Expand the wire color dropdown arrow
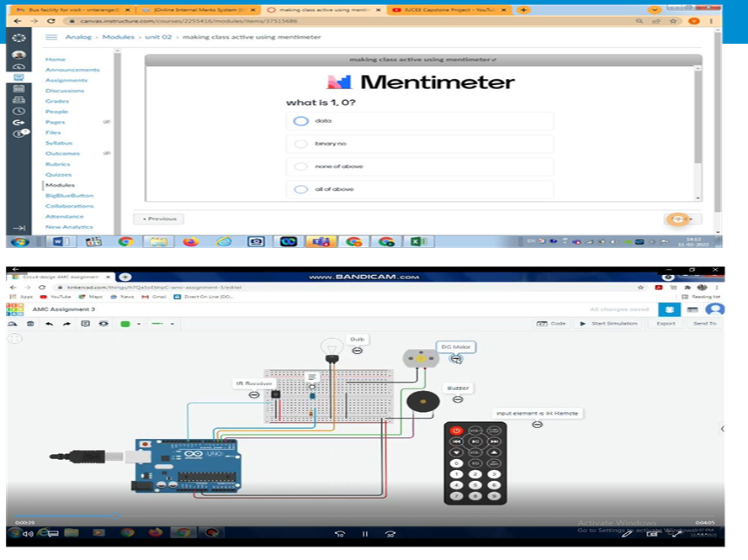Image resolution: width=748 pixels, height=560 pixels. [139, 324]
